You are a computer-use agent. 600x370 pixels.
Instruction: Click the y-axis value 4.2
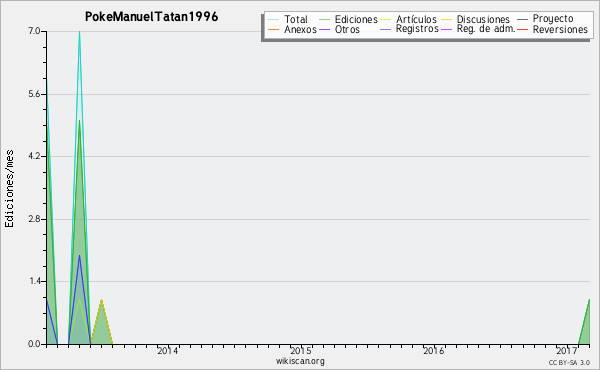tap(34, 156)
